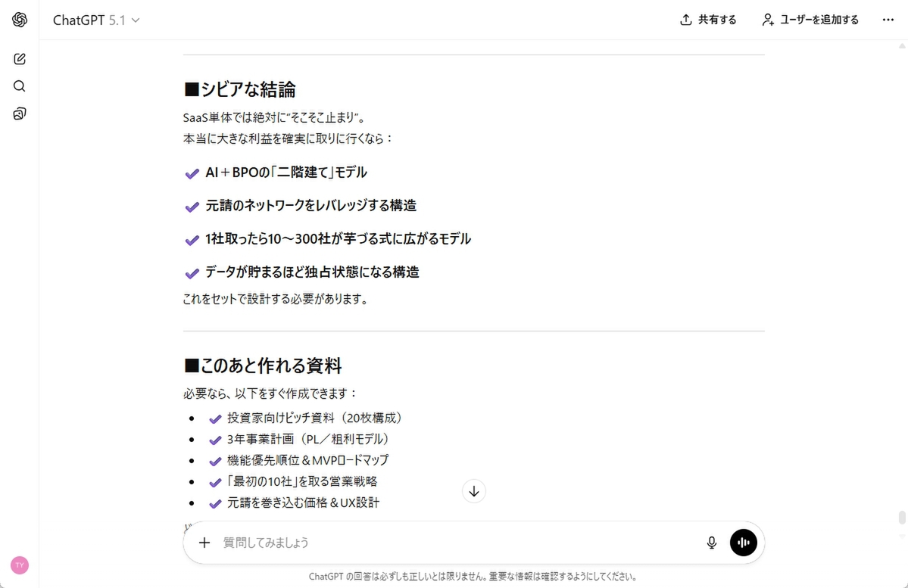
Task: Click ユーザーを追加する add user button
Action: (x=810, y=20)
